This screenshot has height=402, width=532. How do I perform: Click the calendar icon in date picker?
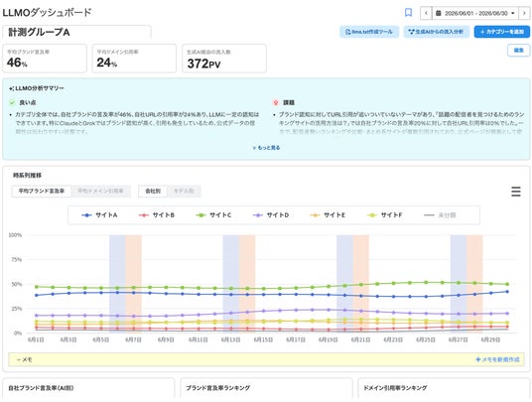[x=439, y=13]
